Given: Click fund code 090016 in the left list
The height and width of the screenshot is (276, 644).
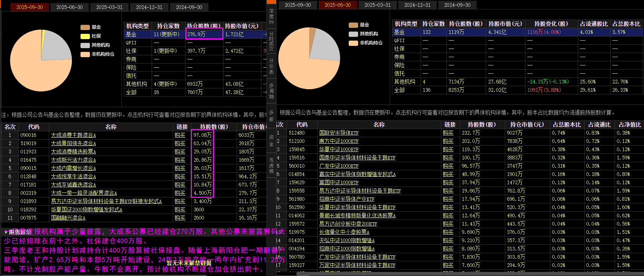Looking at the screenshot, I should 29,135.
